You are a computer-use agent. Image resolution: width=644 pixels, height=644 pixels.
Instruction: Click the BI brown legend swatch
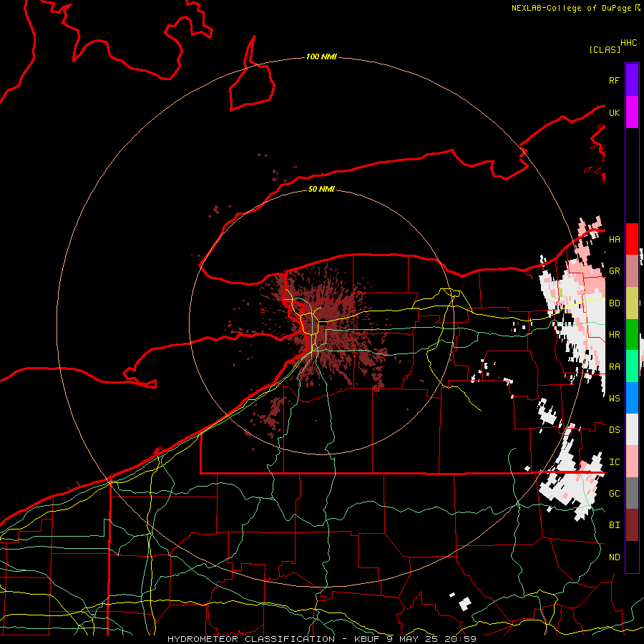(x=632, y=525)
